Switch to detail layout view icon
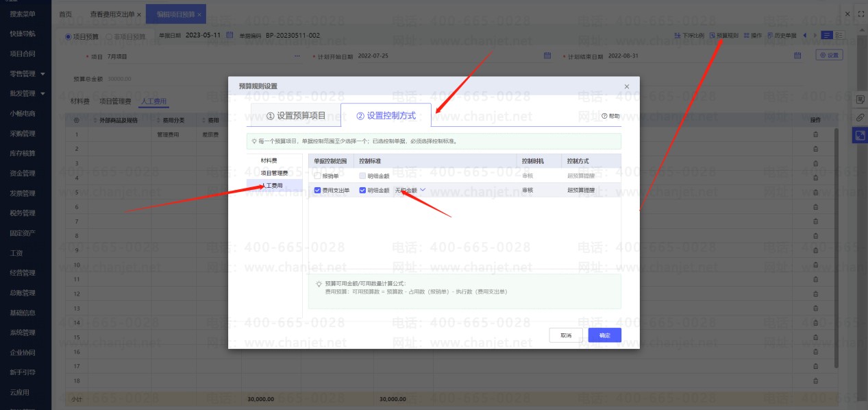868x410 pixels. pos(839,35)
